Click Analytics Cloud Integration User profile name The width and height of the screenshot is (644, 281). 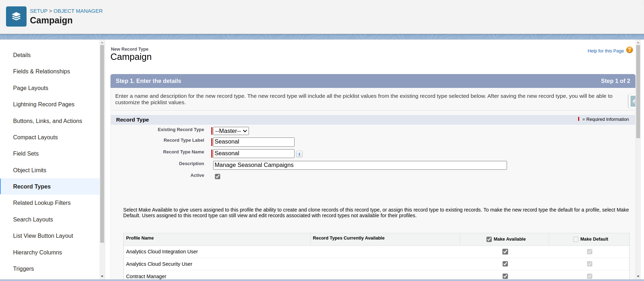(162, 252)
